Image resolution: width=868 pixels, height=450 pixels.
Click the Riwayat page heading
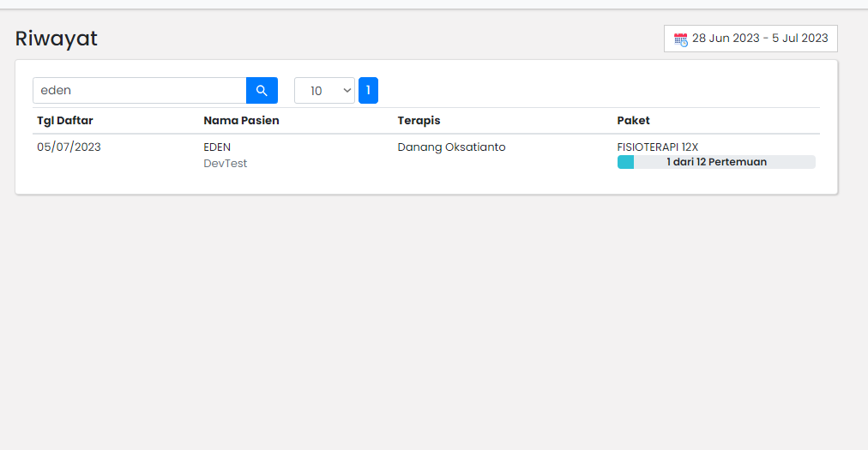point(57,39)
